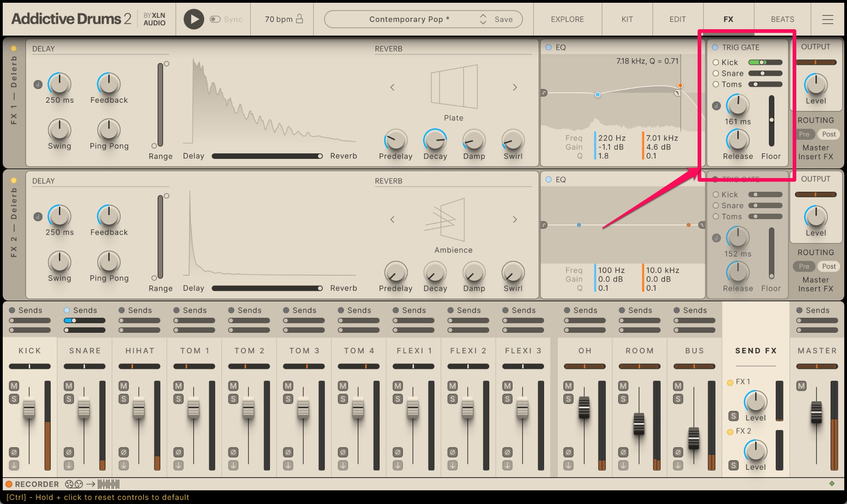Toggle the FX 1 EQ on/off
Screen dimensions: 847x504
pyautogui.click(x=549, y=47)
